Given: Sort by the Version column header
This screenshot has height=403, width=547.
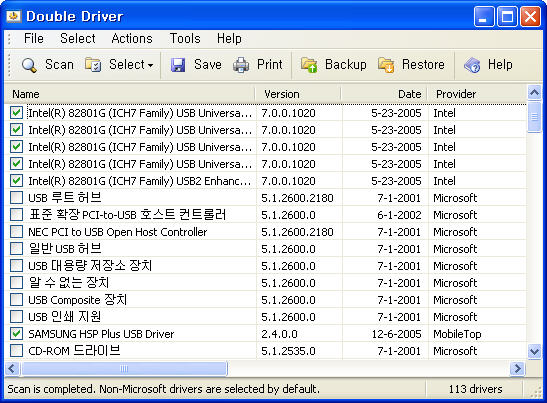Looking at the screenshot, I should click(298, 94).
